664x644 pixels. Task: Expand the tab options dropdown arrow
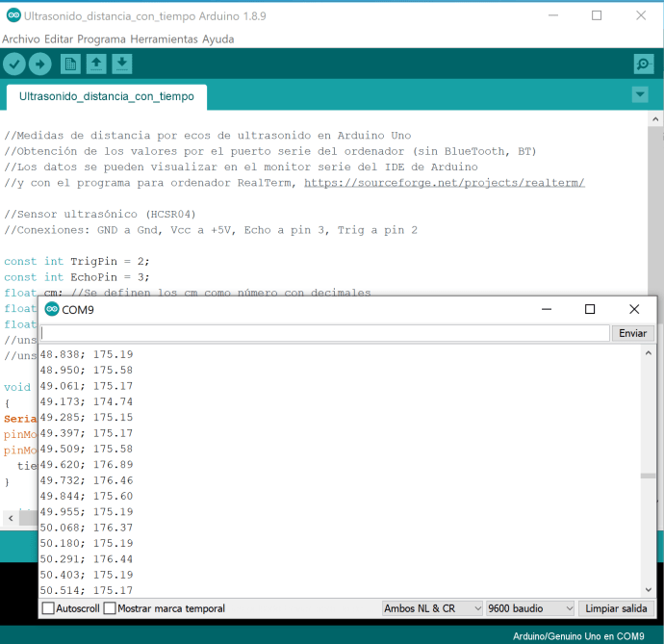click(x=640, y=94)
